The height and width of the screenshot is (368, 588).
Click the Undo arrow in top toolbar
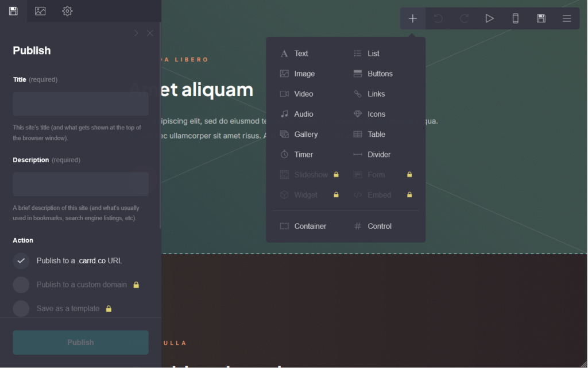click(438, 18)
